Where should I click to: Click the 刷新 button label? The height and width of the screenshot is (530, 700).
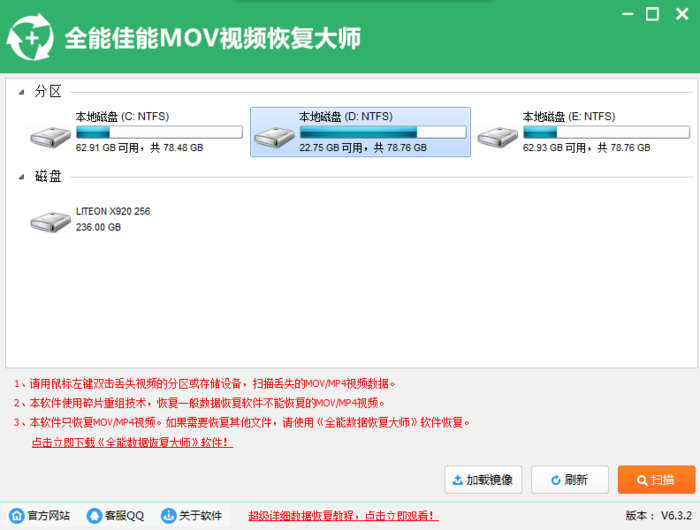click(x=576, y=480)
